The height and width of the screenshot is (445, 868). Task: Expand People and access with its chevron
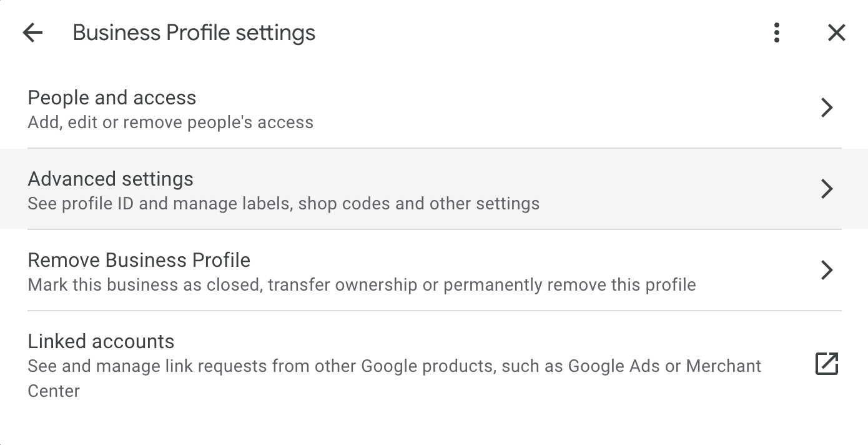827,107
